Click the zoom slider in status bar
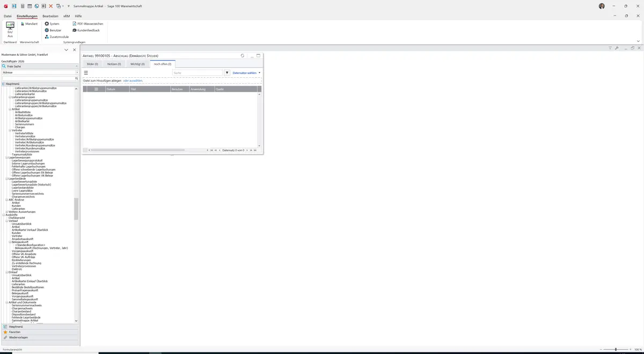The width and height of the screenshot is (644, 354). [616, 350]
